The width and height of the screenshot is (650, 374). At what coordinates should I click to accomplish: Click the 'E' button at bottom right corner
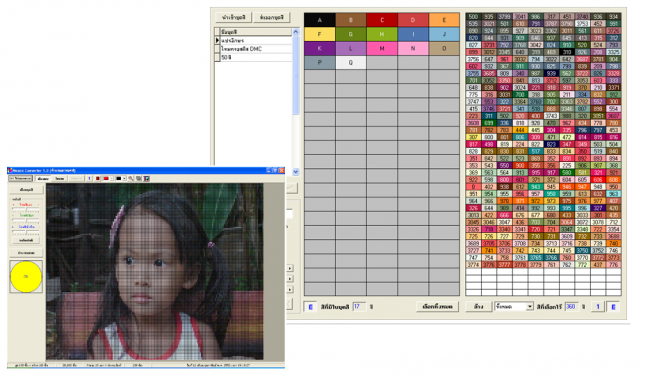[x=613, y=306]
